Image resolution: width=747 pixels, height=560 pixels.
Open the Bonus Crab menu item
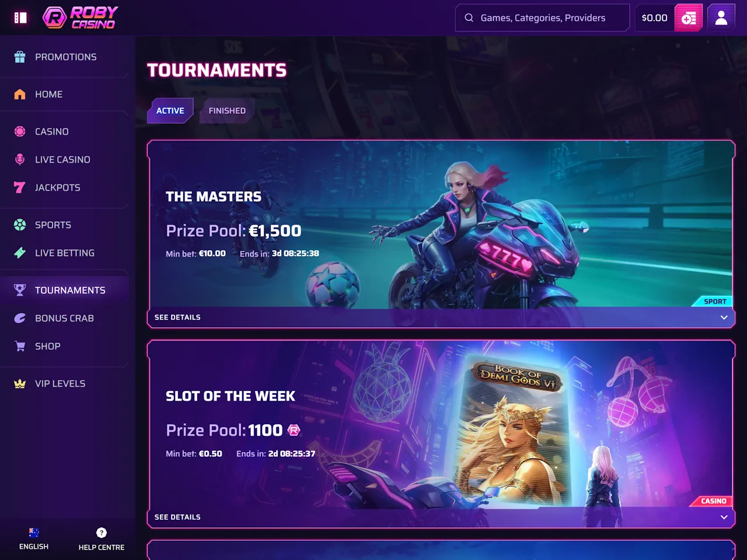coord(64,318)
